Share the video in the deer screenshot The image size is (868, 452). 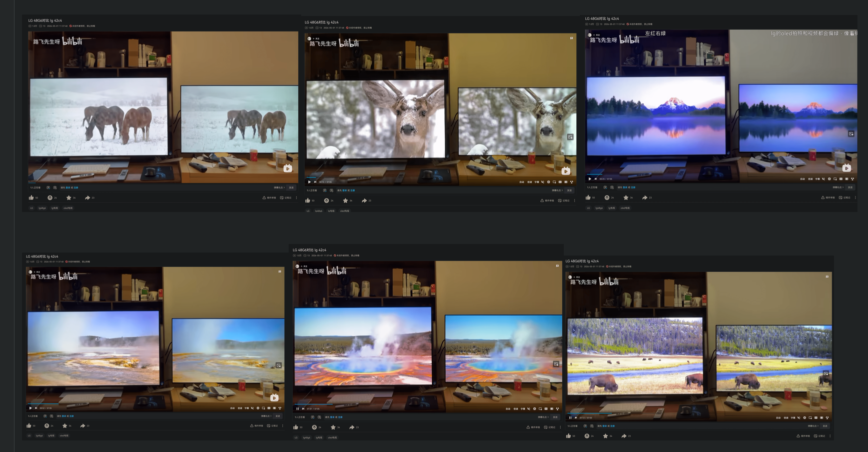[x=364, y=200]
